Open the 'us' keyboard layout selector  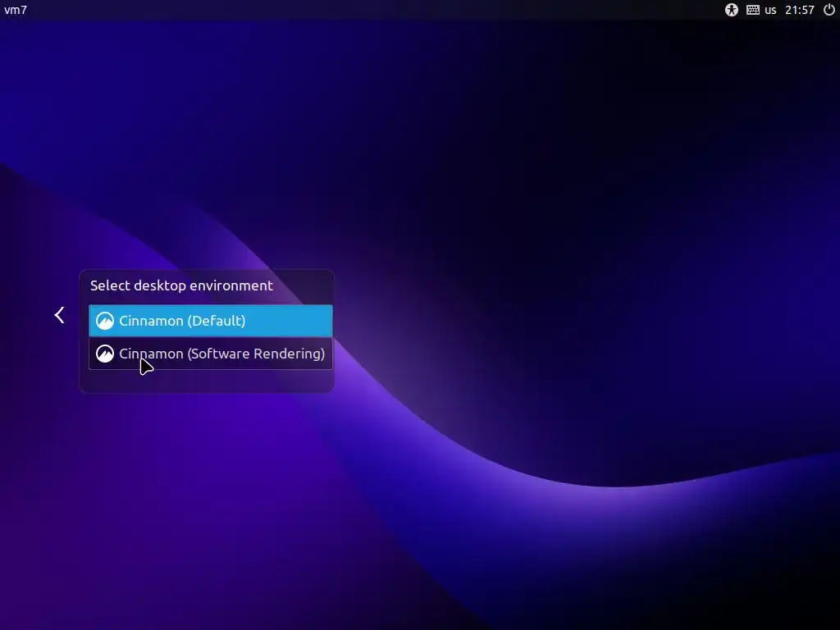(x=770, y=10)
